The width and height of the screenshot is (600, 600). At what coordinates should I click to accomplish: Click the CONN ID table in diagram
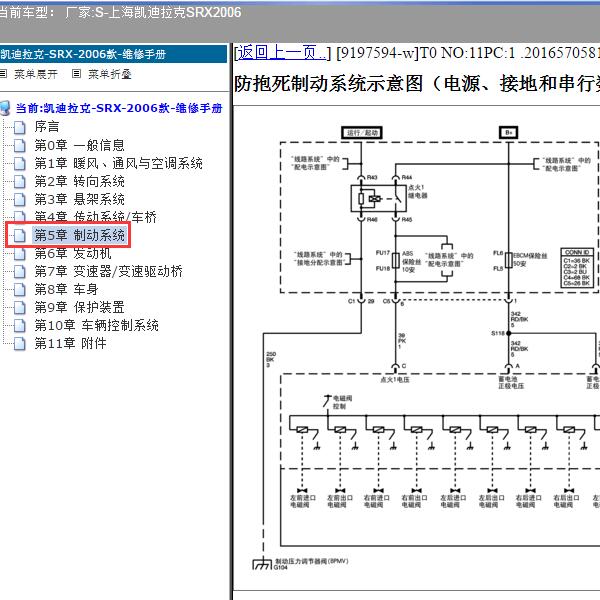tap(577, 268)
